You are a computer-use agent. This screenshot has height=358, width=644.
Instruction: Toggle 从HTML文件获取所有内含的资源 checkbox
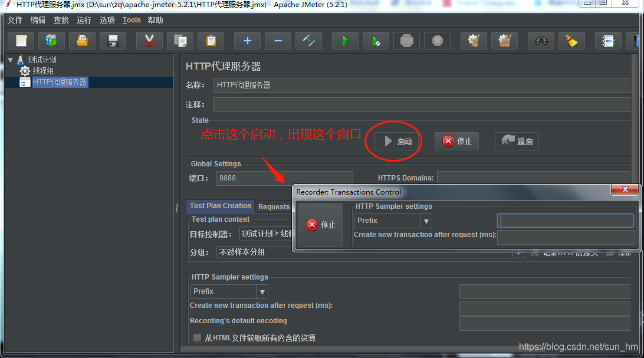tap(197, 338)
